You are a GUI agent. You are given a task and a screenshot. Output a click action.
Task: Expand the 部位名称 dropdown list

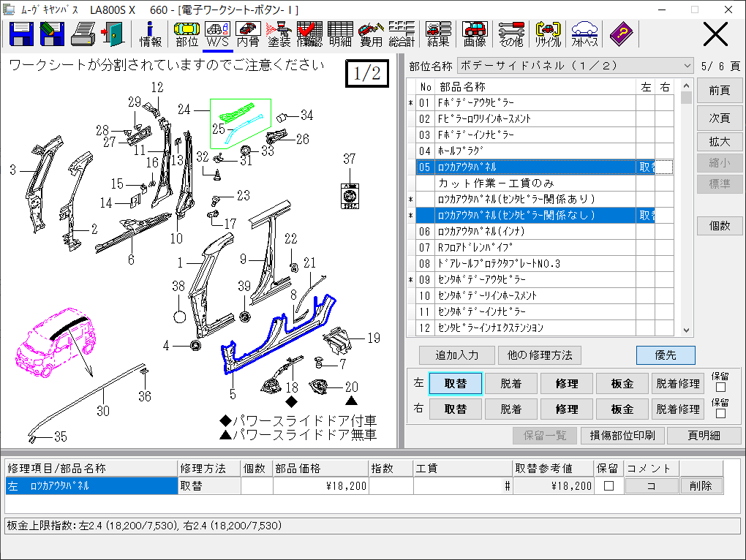[686, 66]
